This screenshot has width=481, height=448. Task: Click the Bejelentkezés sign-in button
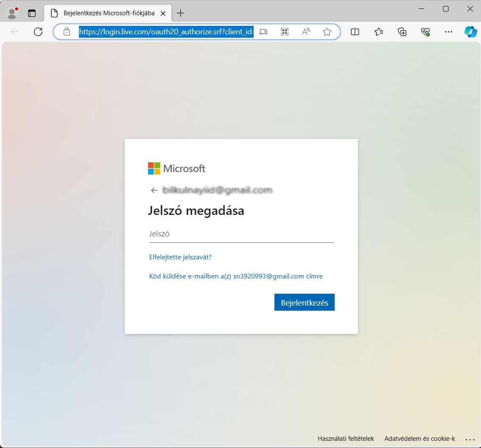(x=304, y=302)
